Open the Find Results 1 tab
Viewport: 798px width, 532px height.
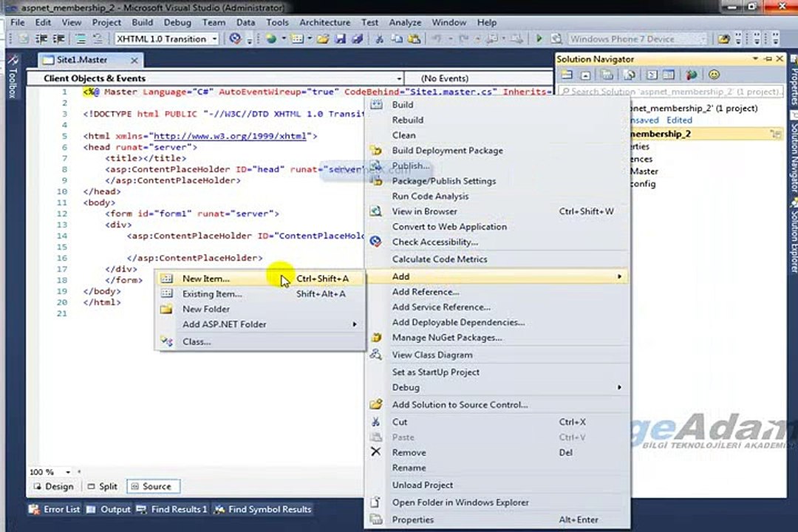(x=172, y=509)
